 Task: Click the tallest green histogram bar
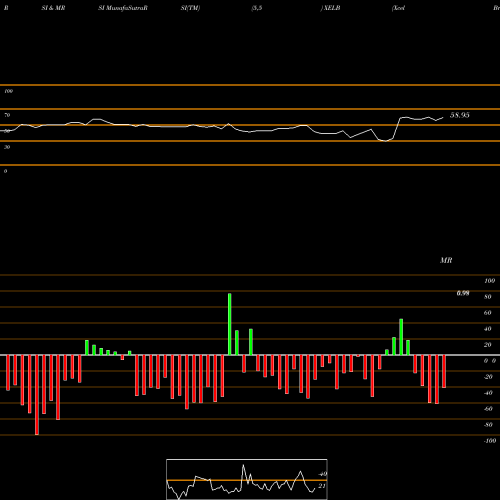pos(230,324)
